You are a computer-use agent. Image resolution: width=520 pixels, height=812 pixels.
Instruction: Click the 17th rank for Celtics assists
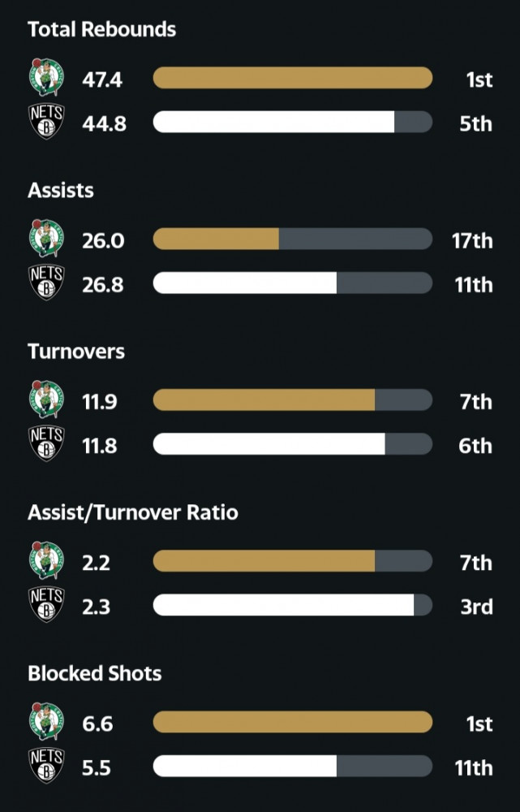(x=472, y=241)
